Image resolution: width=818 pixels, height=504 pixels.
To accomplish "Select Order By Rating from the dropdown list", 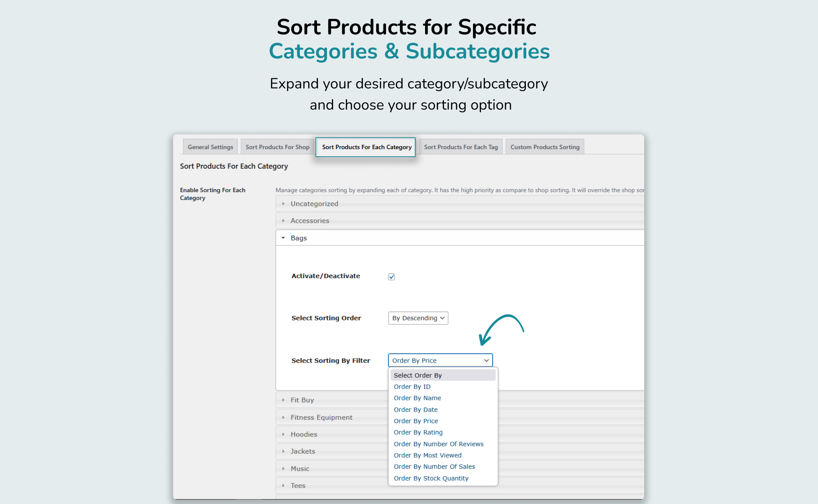I will click(418, 432).
